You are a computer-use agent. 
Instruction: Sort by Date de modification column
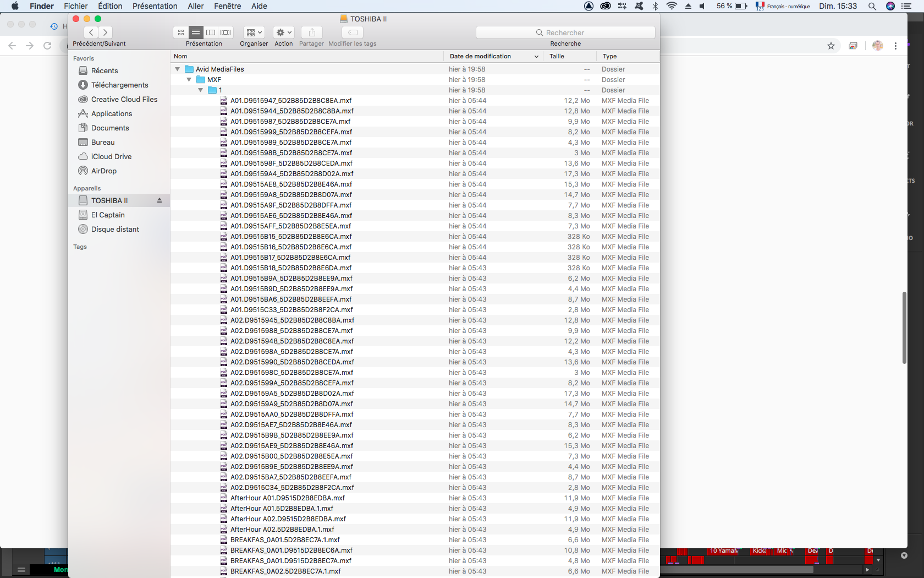(493, 56)
